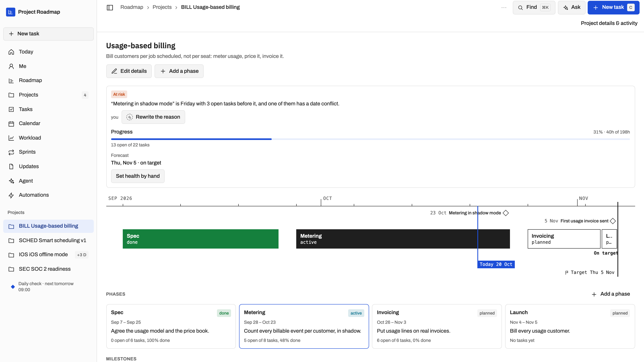644x362 pixels.
Task: Click '13 open of 22 tasks' text
Action: (x=130, y=145)
